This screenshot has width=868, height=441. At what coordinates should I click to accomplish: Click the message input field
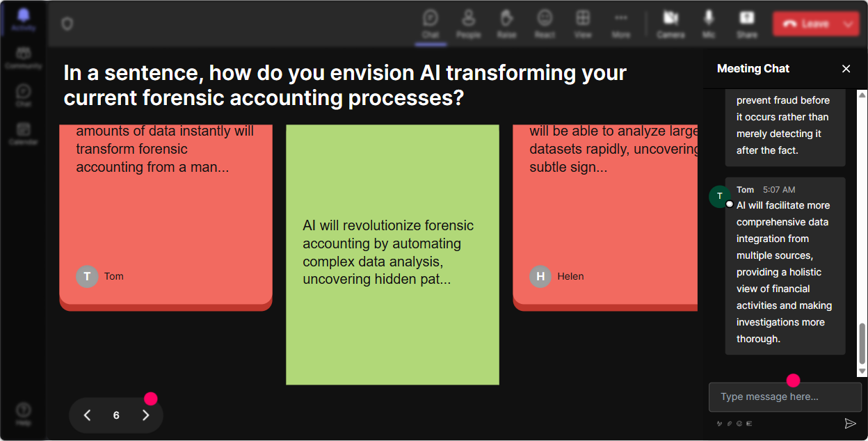785,396
